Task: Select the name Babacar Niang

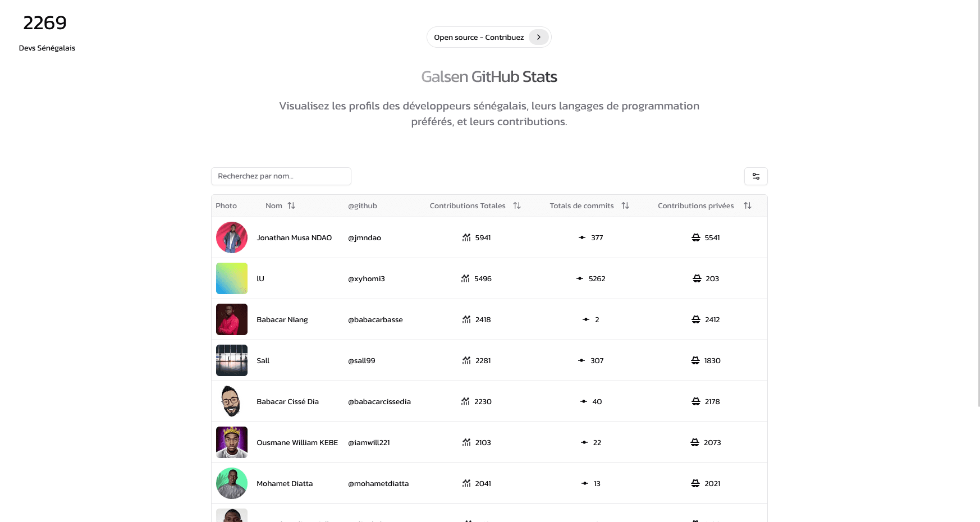Action: [x=282, y=320]
